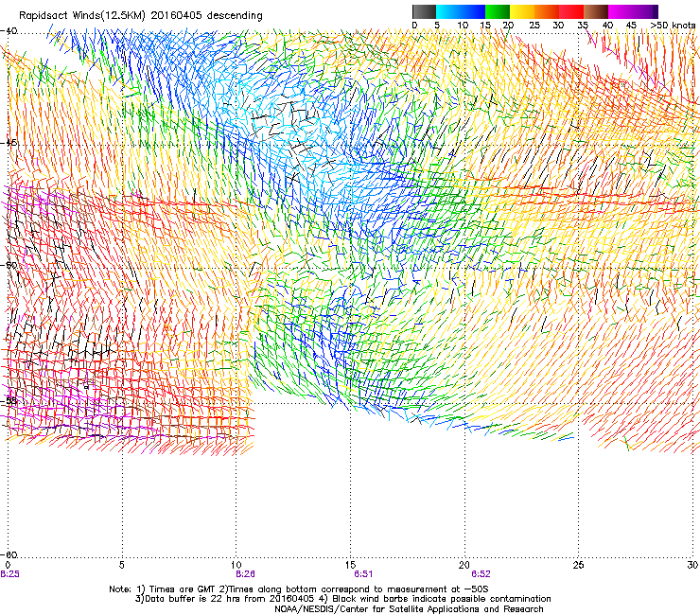Click the yellow 20-25 knots legend segment
The image size is (700, 615).
(x=522, y=11)
